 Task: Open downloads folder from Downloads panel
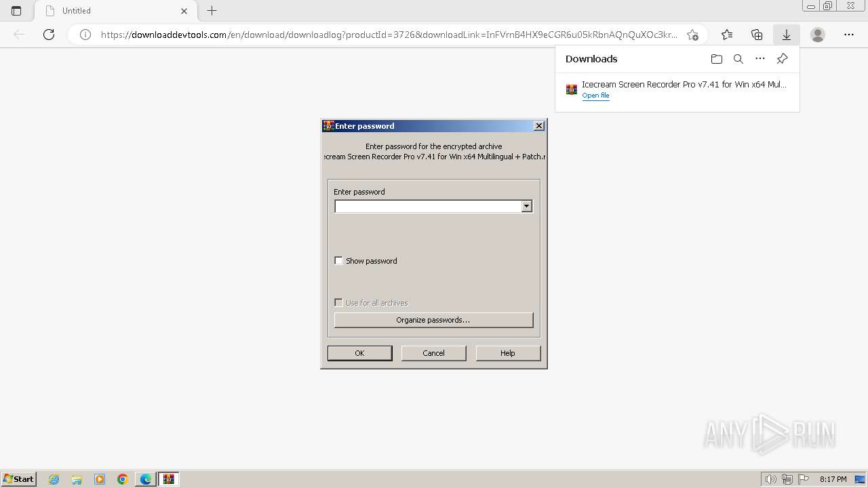pyautogui.click(x=717, y=59)
